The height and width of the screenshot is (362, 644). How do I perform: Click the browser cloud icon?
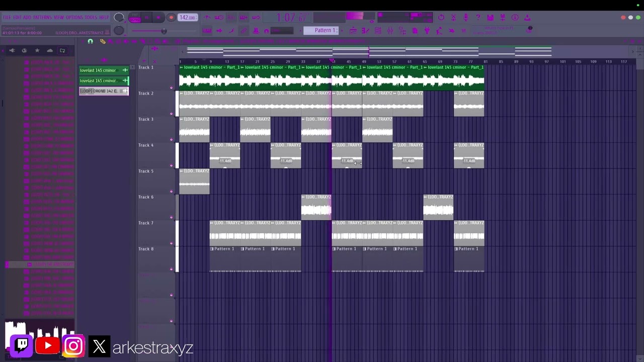50,50
